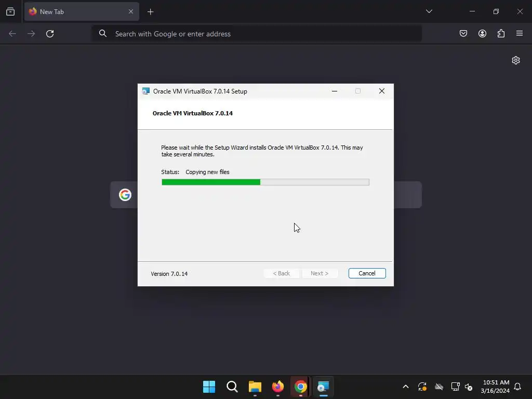
Task: Open Firefox application menu
Action: [520, 33]
